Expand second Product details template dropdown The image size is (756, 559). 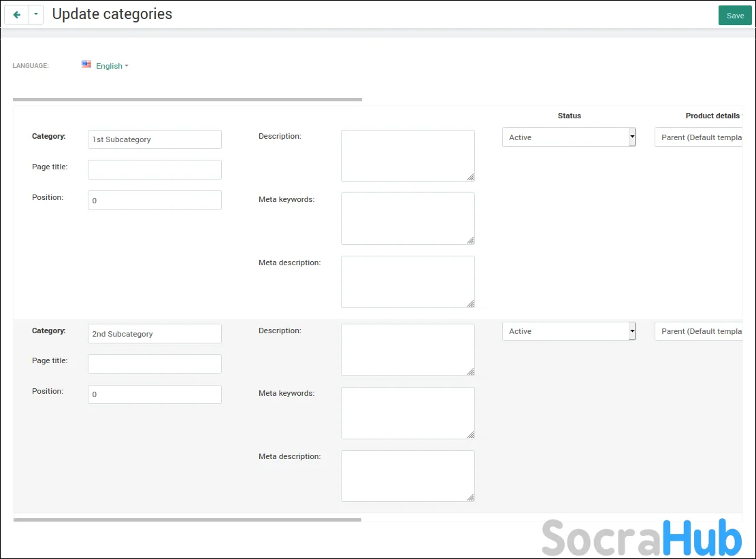pyautogui.click(x=698, y=331)
